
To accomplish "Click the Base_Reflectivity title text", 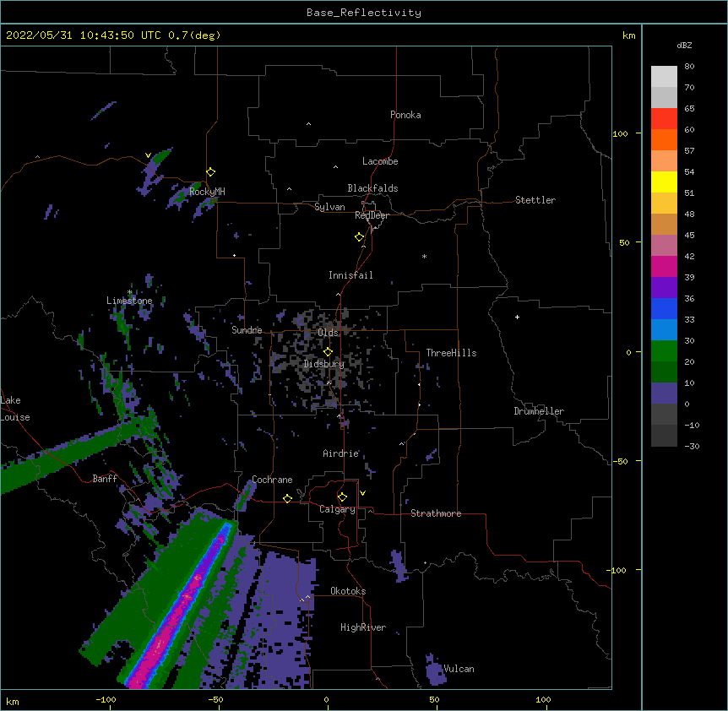I will [x=364, y=13].
